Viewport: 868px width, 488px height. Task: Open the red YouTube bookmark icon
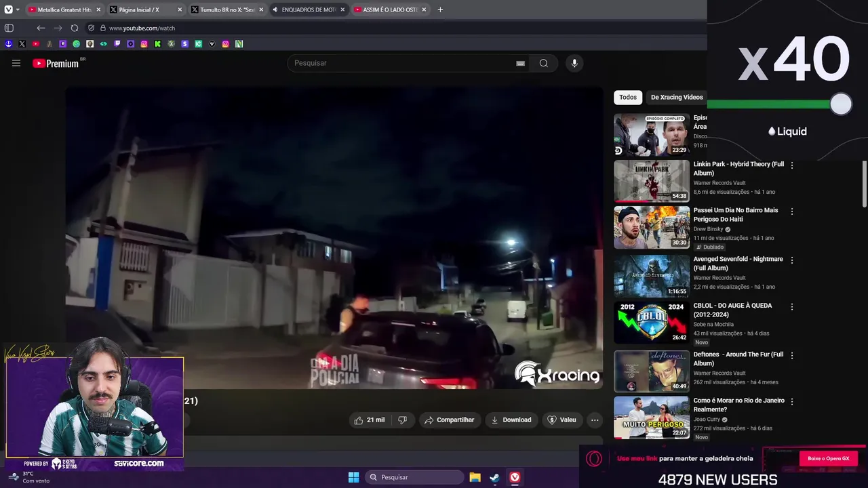35,44
